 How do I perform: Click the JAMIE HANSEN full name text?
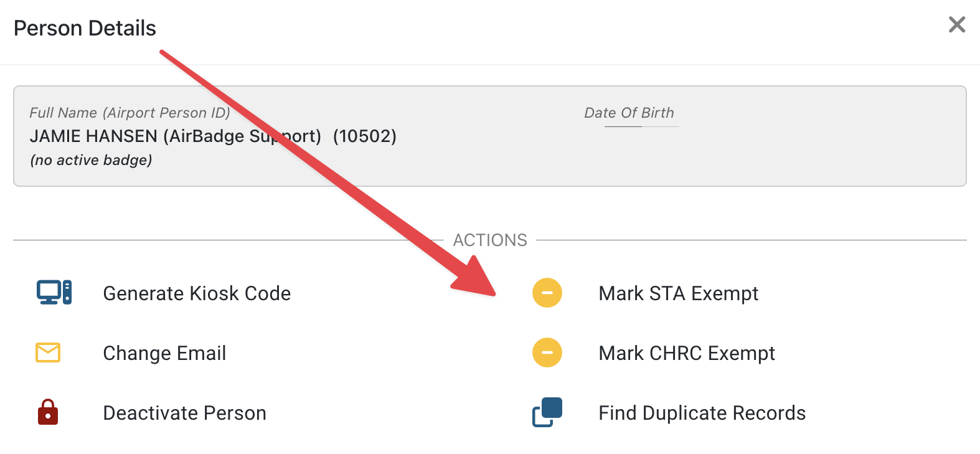pyautogui.click(x=93, y=136)
